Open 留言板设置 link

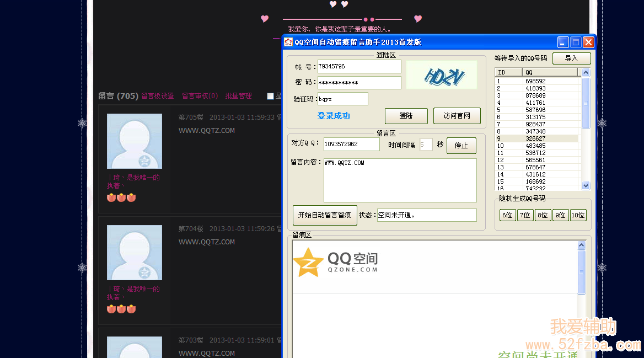158,96
